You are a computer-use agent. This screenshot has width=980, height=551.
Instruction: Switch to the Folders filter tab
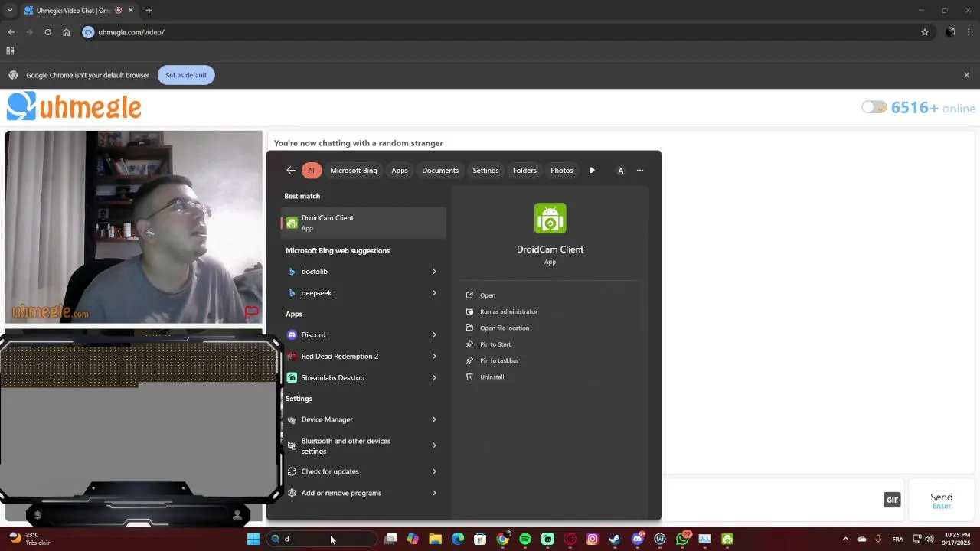point(524,171)
